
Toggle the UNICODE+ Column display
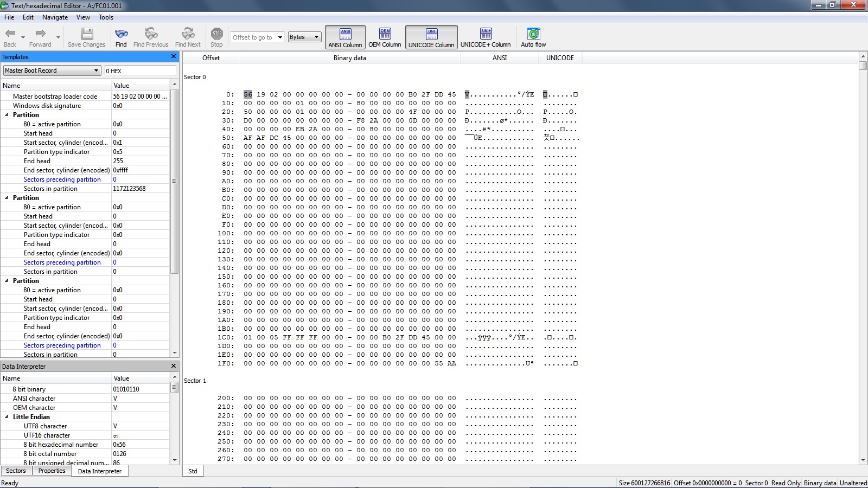(486, 37)
